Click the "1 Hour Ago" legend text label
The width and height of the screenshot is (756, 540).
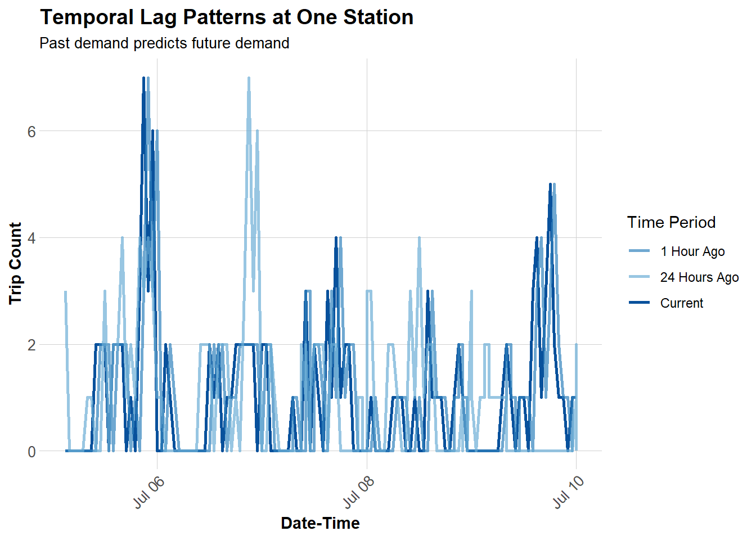[x=692, y=251]
